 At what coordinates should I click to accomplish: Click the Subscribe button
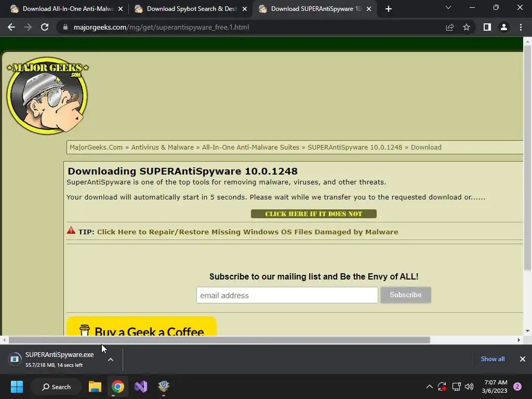405,295
